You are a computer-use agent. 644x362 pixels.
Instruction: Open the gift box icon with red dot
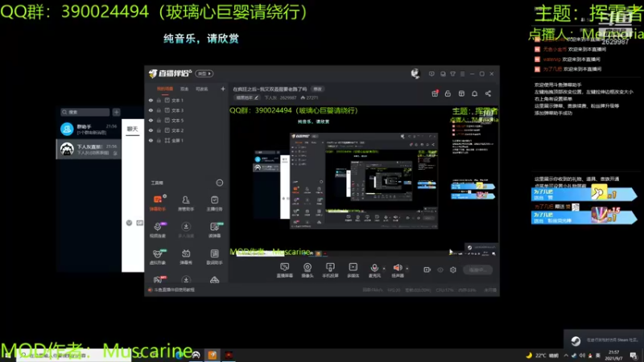coord(435,93)
